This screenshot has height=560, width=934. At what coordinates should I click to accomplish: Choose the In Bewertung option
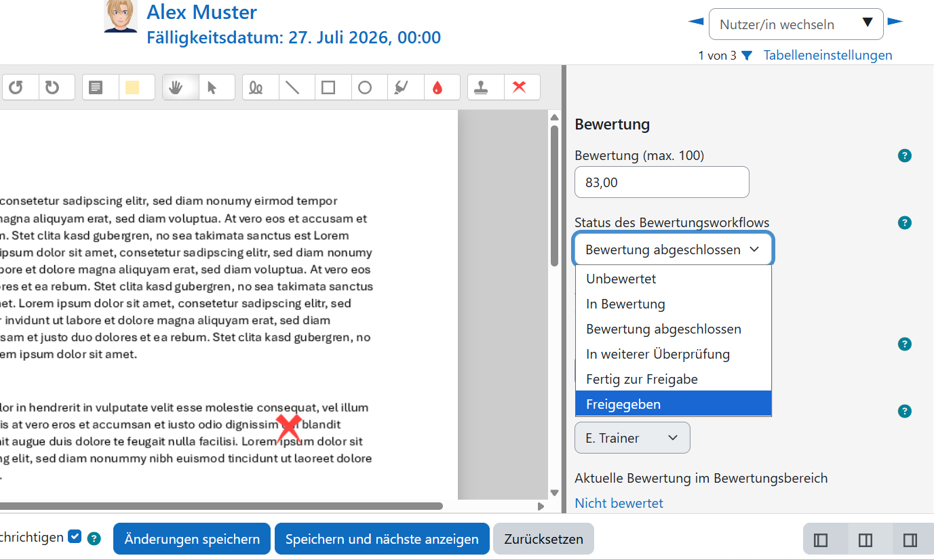tap(674, 304)
